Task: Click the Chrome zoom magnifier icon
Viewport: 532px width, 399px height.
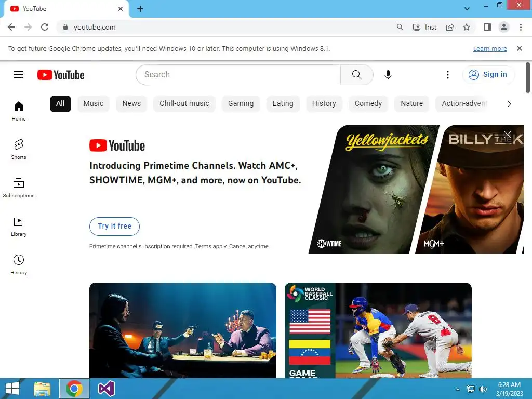Action: pos(400,27)
